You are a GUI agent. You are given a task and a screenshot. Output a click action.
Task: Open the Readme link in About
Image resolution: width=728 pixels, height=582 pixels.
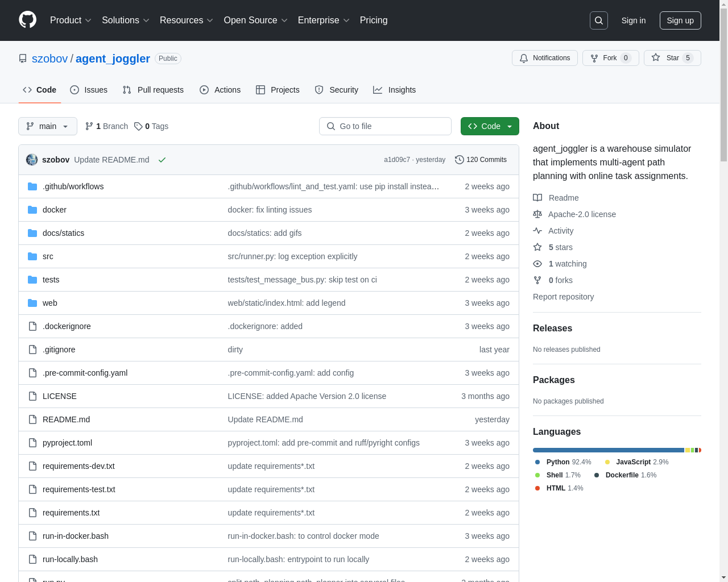pyautogui.click(x=556, y=198)
